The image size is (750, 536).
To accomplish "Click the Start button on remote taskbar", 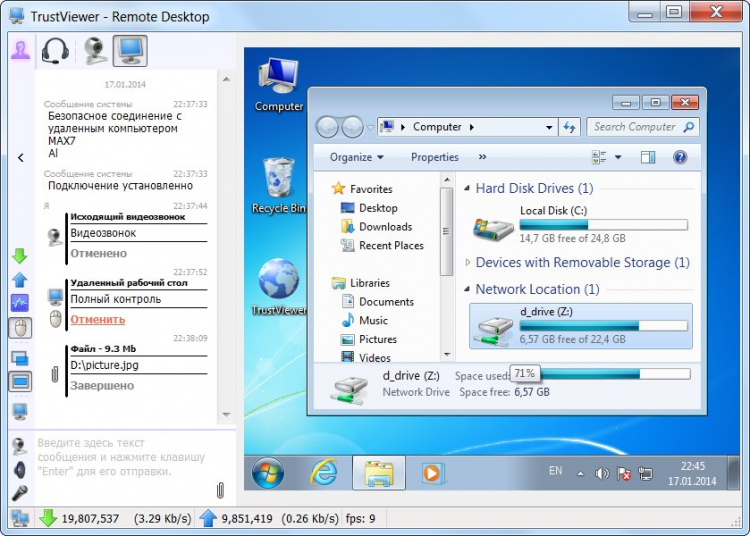I will click(268, 472).
